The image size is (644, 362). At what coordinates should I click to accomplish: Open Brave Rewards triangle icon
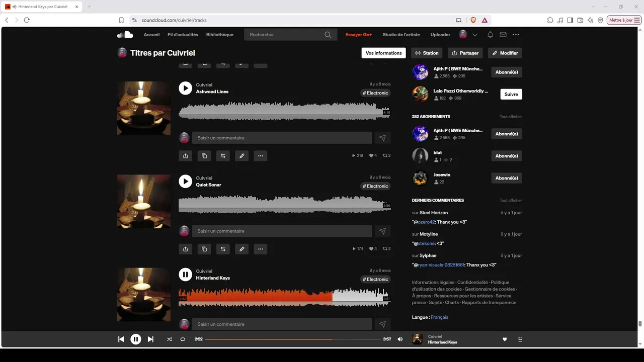pos(485,20)
